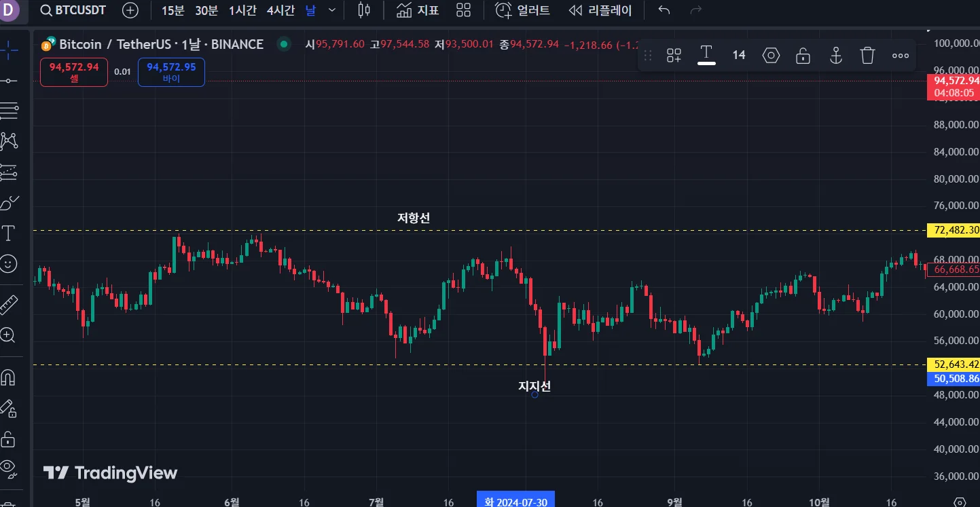Click the 지표 indicators button
980x507 pixels.
(418, 11)
